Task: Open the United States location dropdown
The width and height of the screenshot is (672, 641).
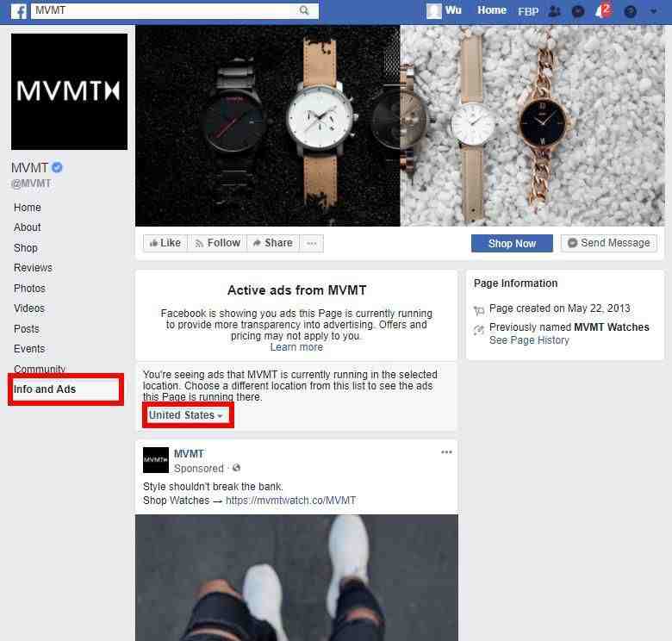Action: [x=186, y=415]
